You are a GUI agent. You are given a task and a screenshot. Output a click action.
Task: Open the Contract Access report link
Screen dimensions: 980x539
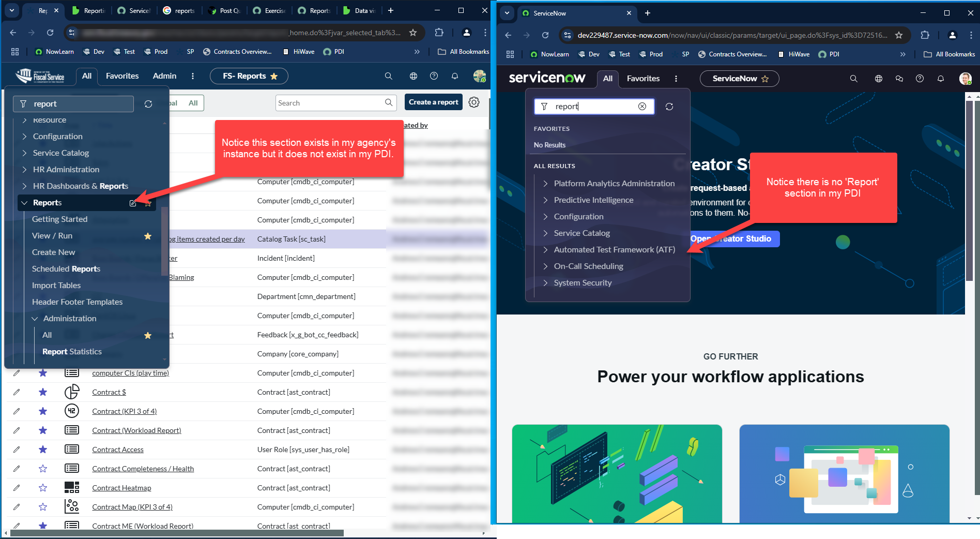coord(117,450)
